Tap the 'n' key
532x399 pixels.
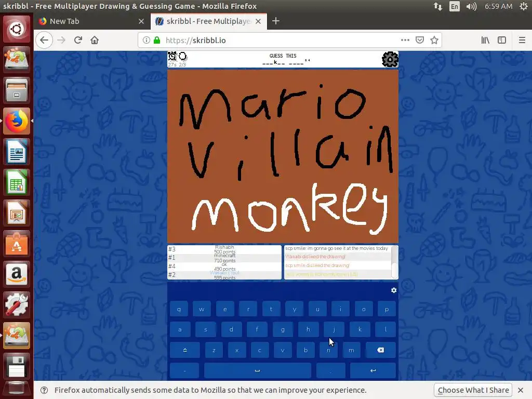pyautogui.click(x=328, y=350)
